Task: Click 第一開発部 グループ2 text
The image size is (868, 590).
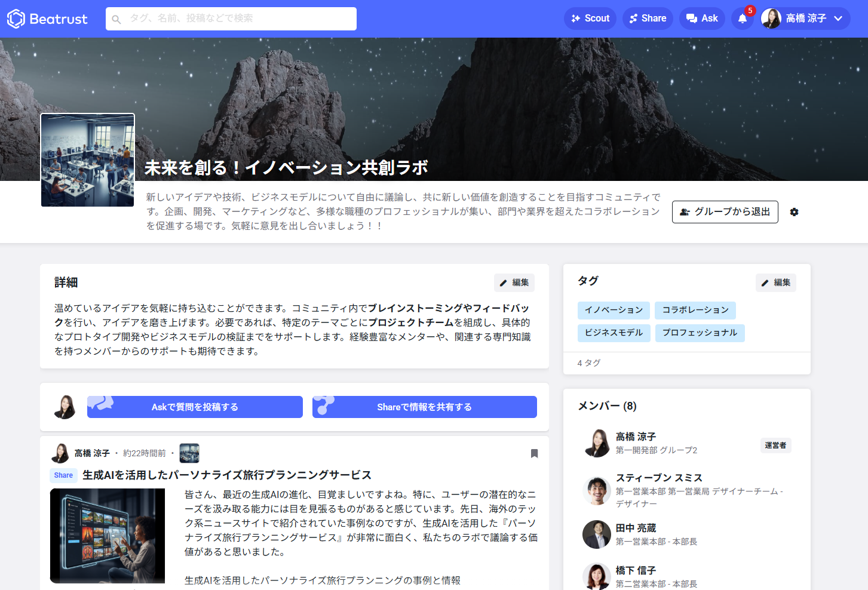Action: (x=657, y=450)
